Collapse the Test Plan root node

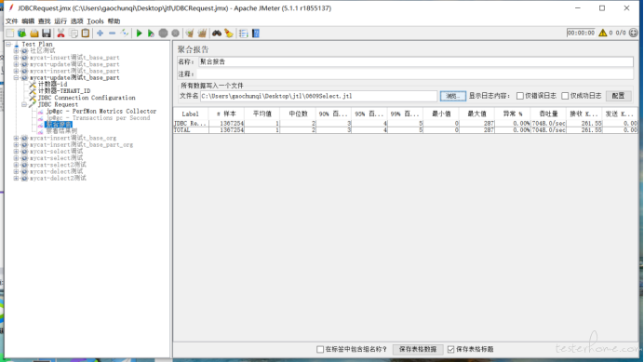pyautogui.click(x=8, y=44)
